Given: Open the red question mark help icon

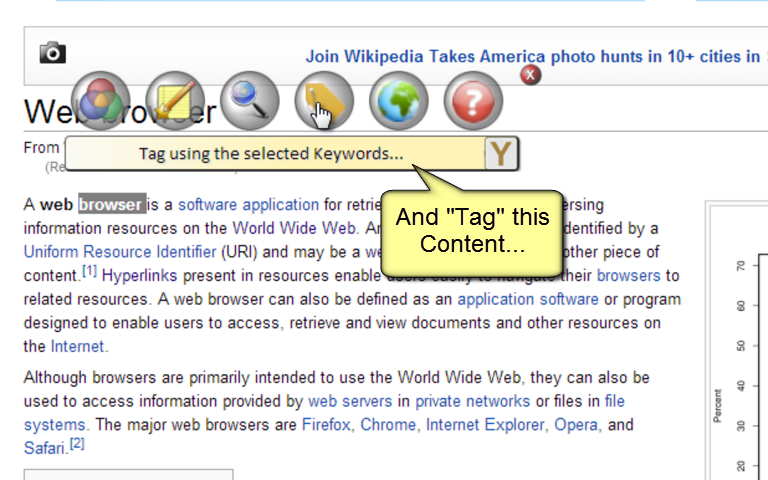Looking at the screenshot, I should tap(473, 101).
